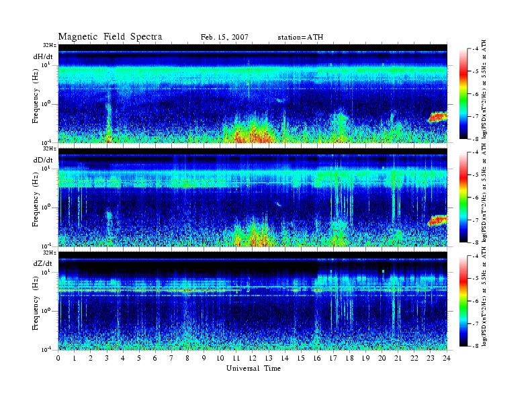
Task: Click the time tick label "4"
Action: tap(123, 358)
